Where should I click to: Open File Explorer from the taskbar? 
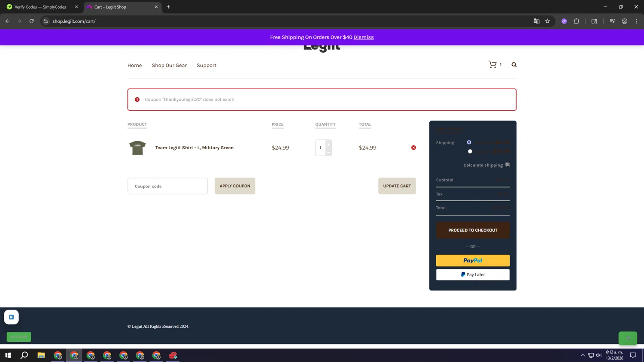(x=41, y=355)
